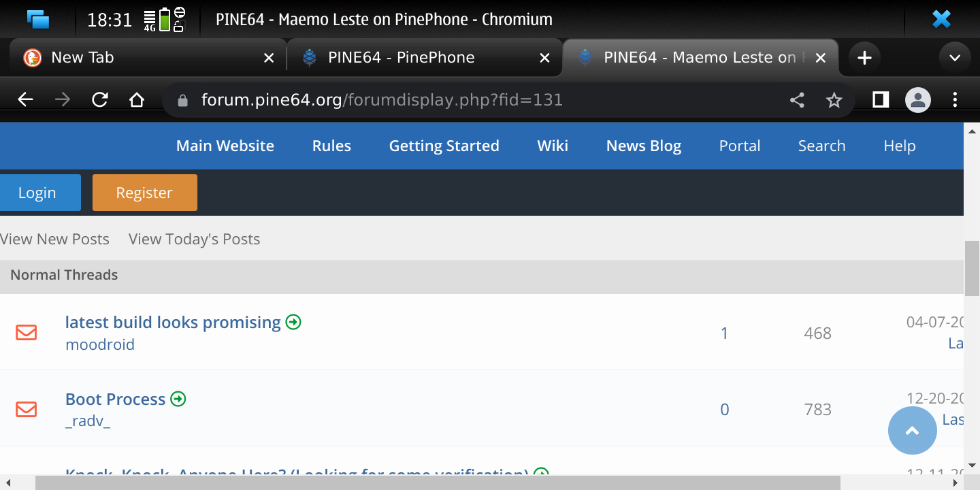Click the reload page icon
Image resolution: width=980 pixels, height=490 pixels.
point(100,101)
